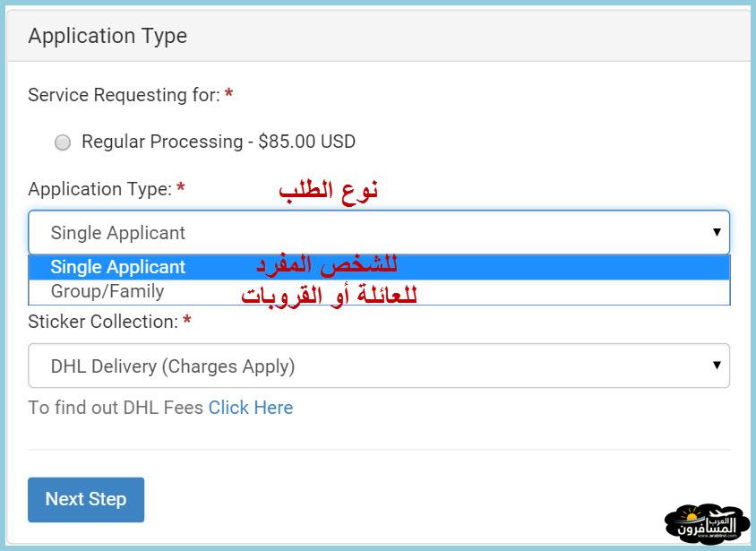Image resolution: width=756 pixels, height=551 pixels.
Task: Choose the Group/Family list option
Action: 379,292
